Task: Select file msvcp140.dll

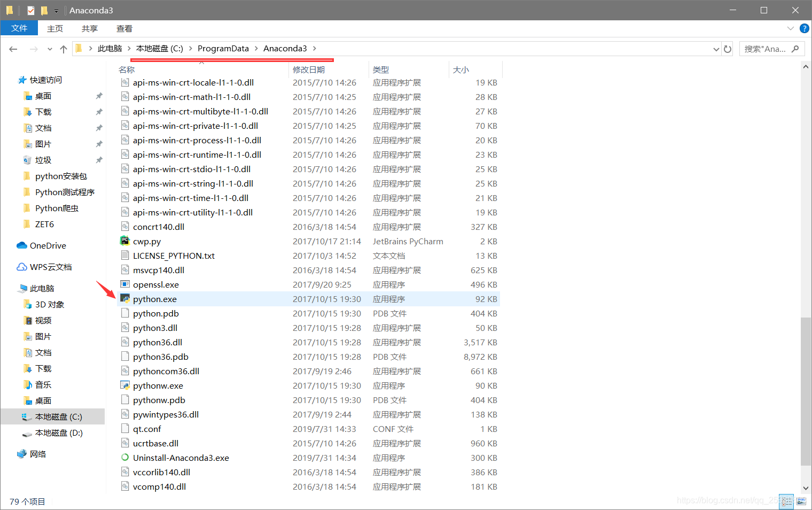Action: (x=159, y=271)
